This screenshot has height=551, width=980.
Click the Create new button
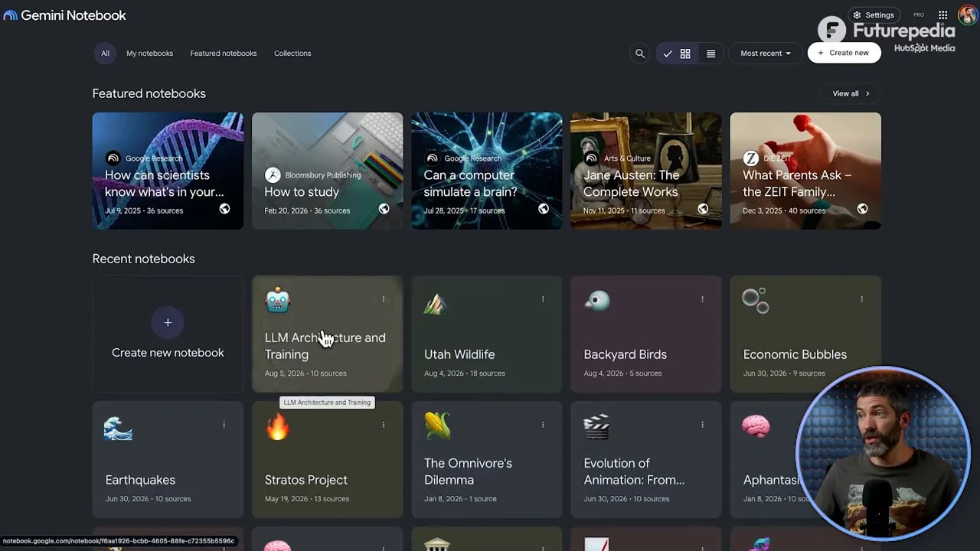844,53
